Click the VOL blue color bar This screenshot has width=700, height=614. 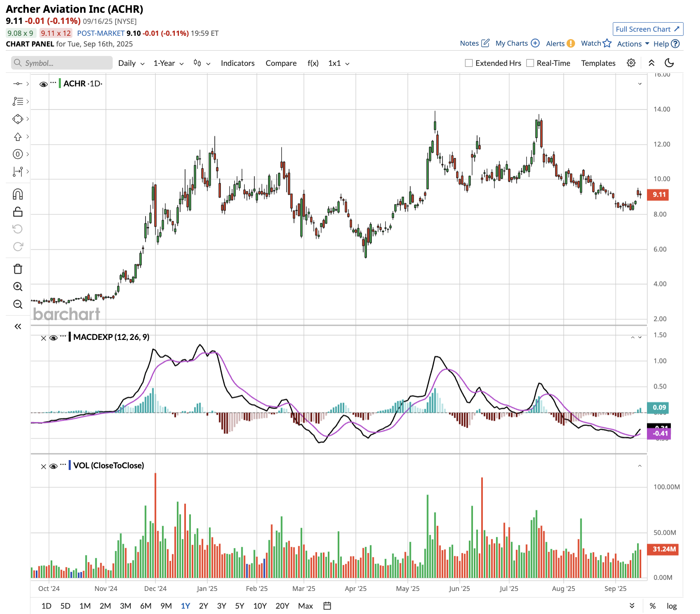point(70,465)
